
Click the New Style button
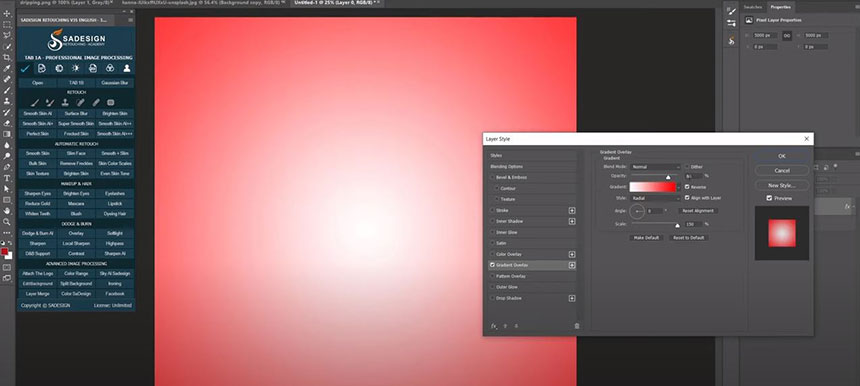tap(782, 185)
